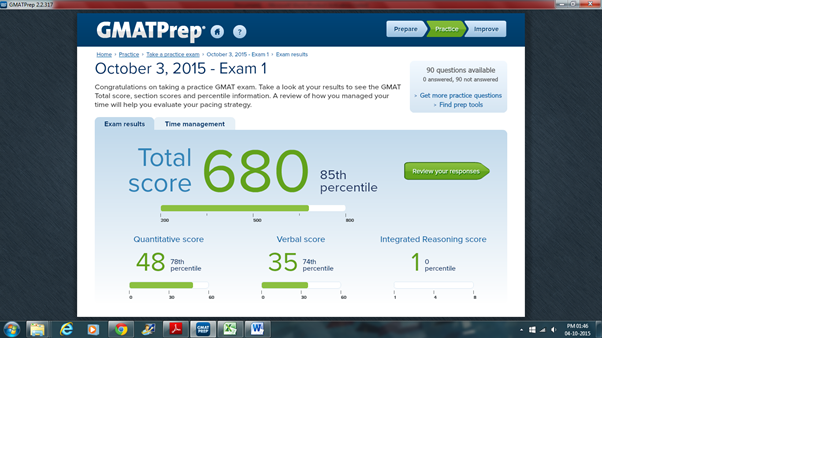819x460 pixels.
Task: Select the Practice step button
Action: click(x=446, y=29)
